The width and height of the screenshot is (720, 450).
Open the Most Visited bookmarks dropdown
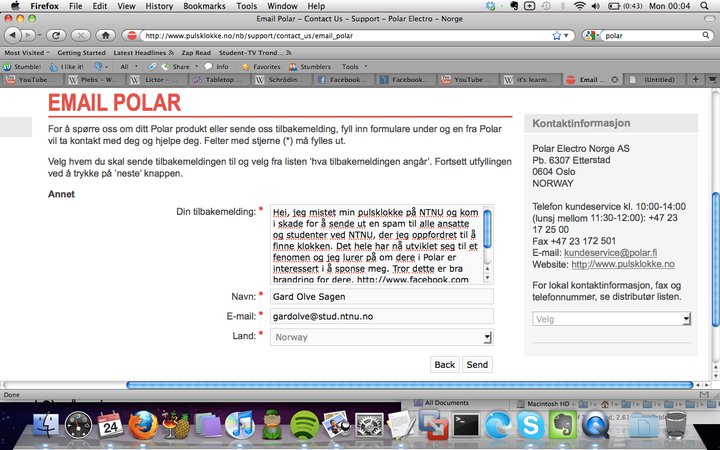click(27, 53)
